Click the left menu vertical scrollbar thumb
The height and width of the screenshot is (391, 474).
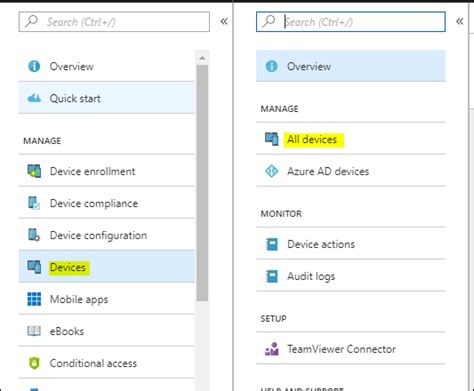(202, 183)
